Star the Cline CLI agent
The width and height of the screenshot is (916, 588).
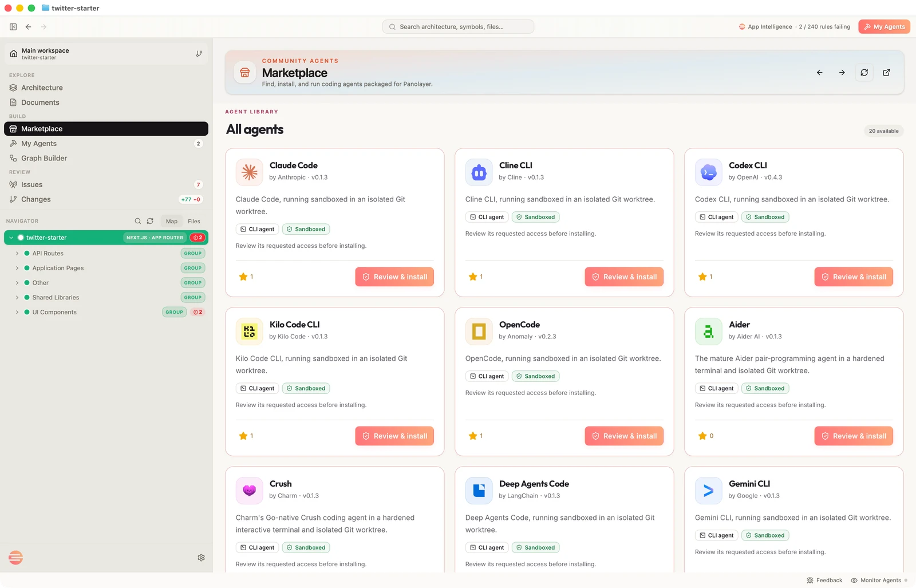(473, 277)
